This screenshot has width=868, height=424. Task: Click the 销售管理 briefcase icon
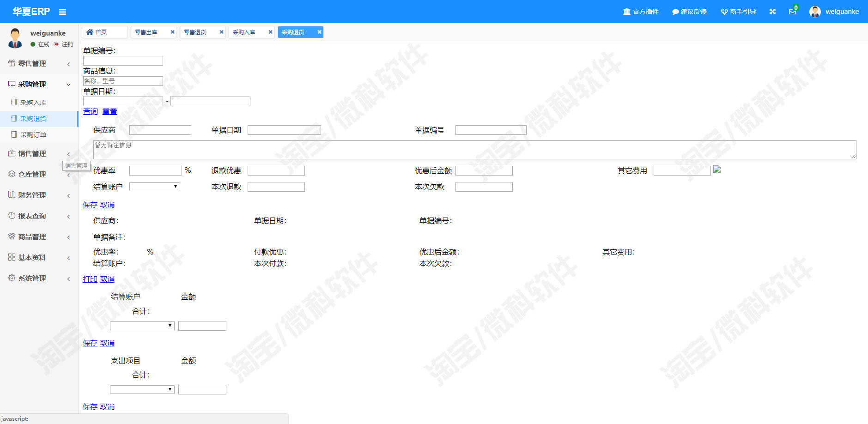[12, 153]
